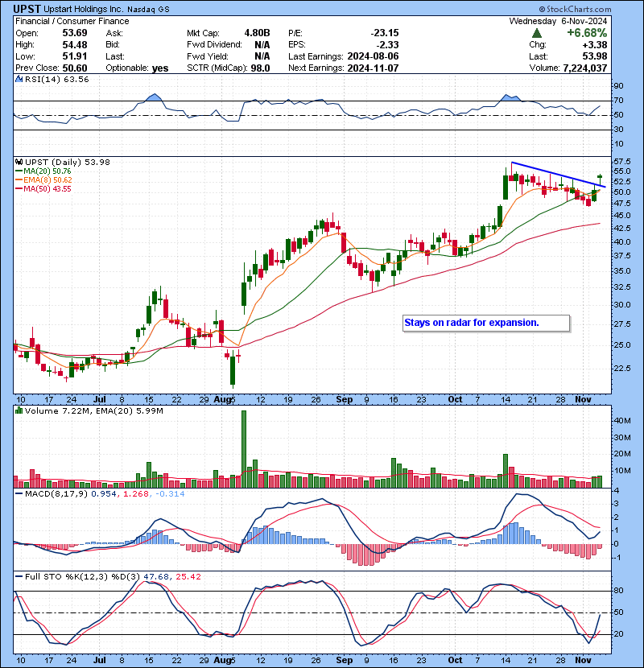
Task: Click the +6.68% percent change
Action: pos(587,33)
